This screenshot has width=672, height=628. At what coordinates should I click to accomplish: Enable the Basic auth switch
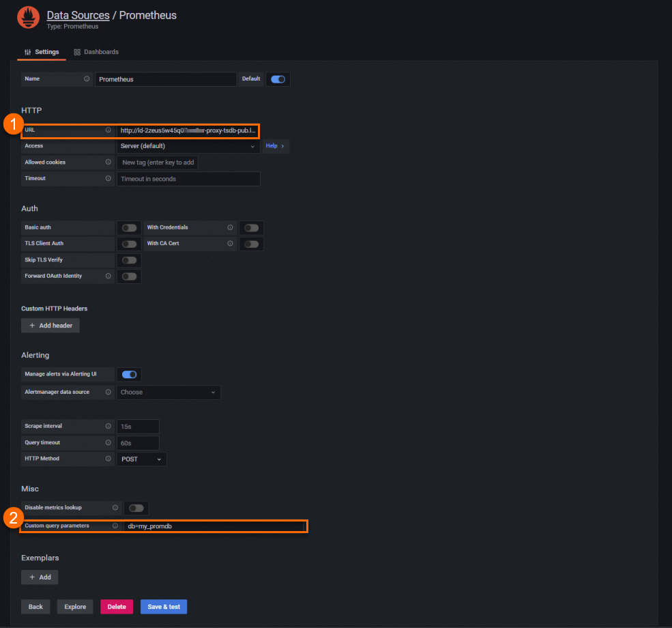[129, 227]
